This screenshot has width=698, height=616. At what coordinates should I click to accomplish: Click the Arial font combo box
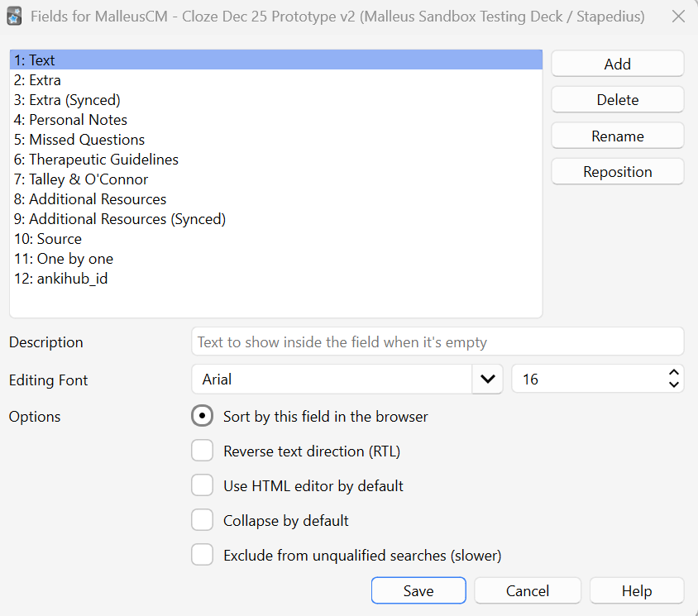coord(331,380)
